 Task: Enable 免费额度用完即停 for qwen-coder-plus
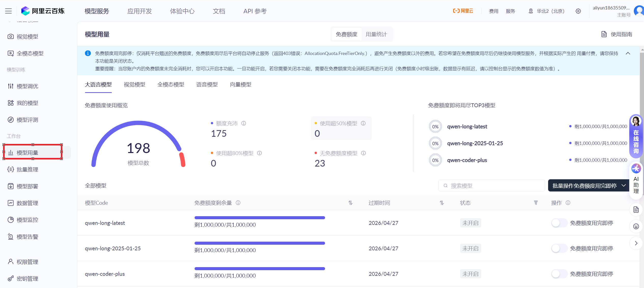(x=559, y=274)
